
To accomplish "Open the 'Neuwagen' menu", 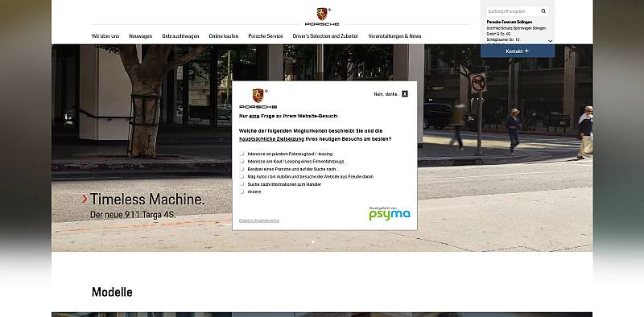I will click(x=140, y=36).
